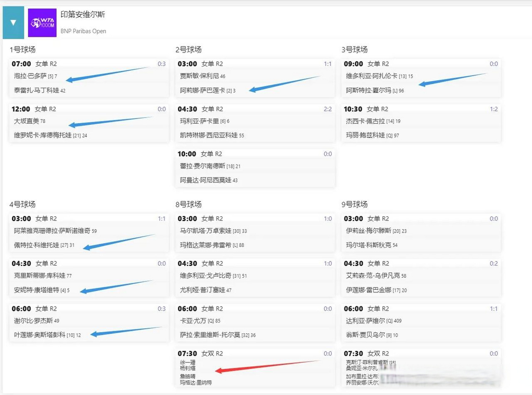Collapse the 印第安维尔斯 tournament section arrow
Viewport: 532px width, 395px height.
(13, 23)
